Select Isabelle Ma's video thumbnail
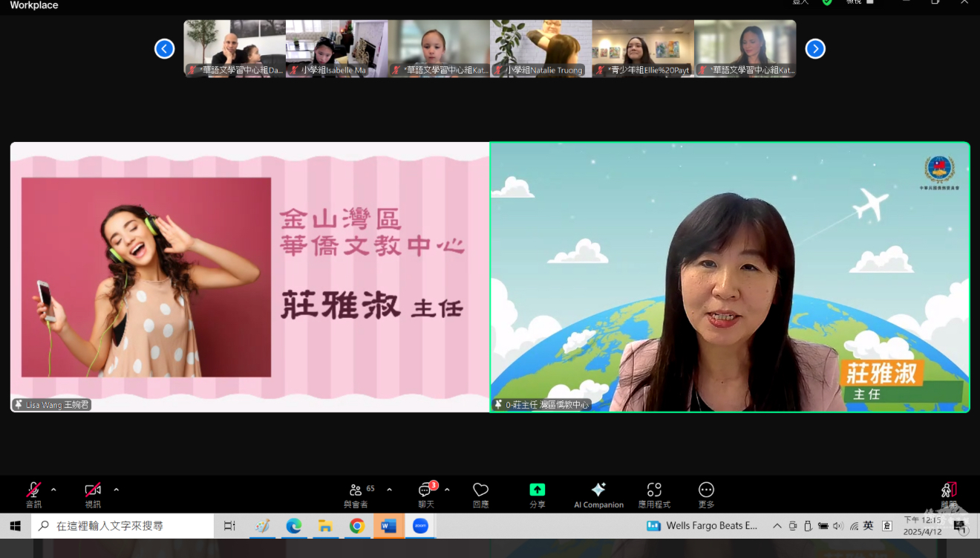 coord(336,48)
